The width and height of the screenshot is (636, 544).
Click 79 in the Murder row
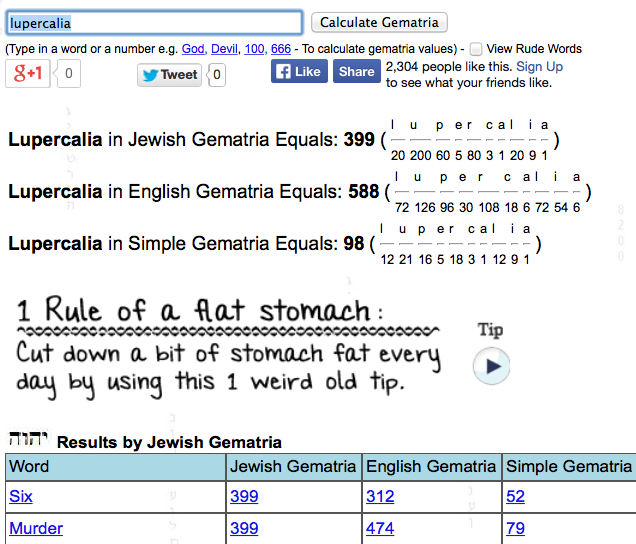(516, 528)
